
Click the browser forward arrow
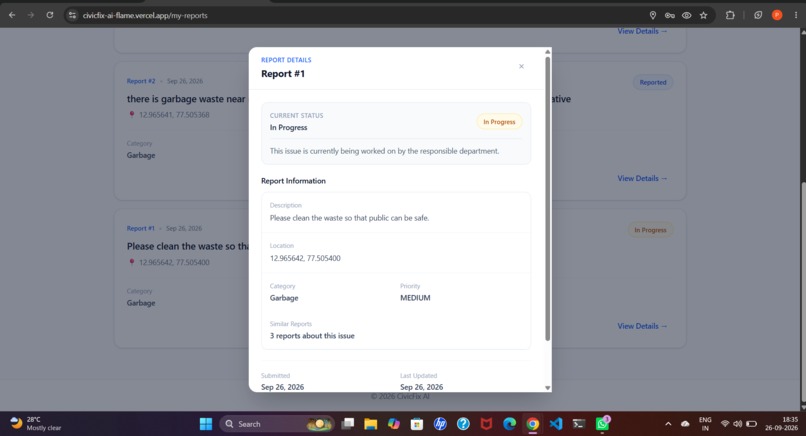pos(31,15)
